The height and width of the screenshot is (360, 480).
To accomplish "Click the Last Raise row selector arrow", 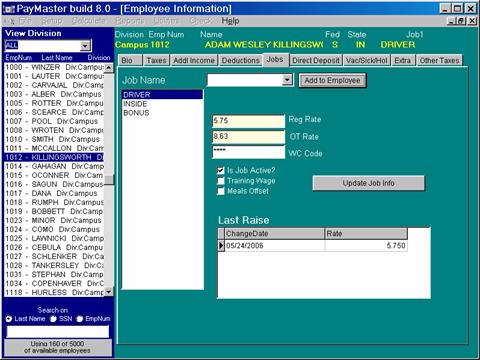I will [221, 246].
